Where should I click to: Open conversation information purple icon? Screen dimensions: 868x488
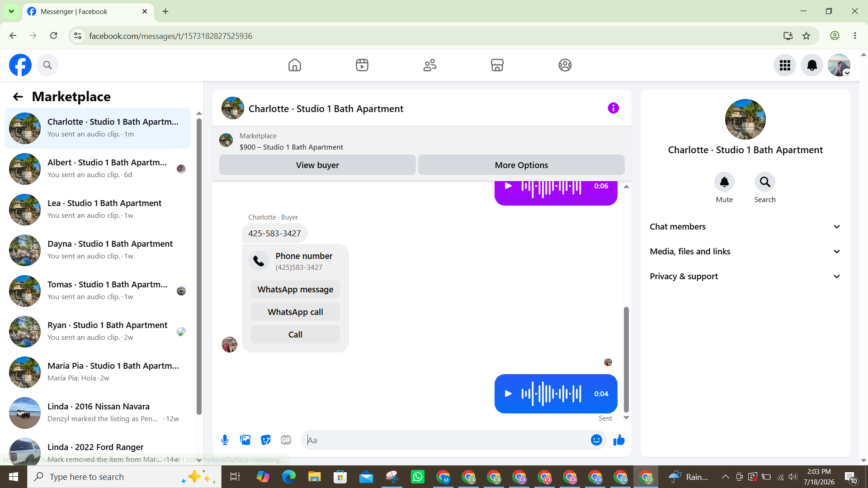tap(613, 108)
